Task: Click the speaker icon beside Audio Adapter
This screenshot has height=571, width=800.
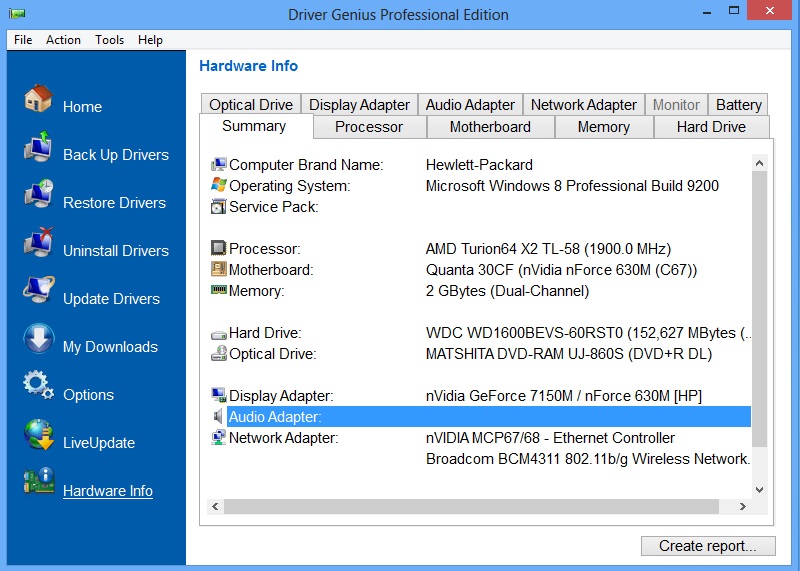Action: point(218,416)
